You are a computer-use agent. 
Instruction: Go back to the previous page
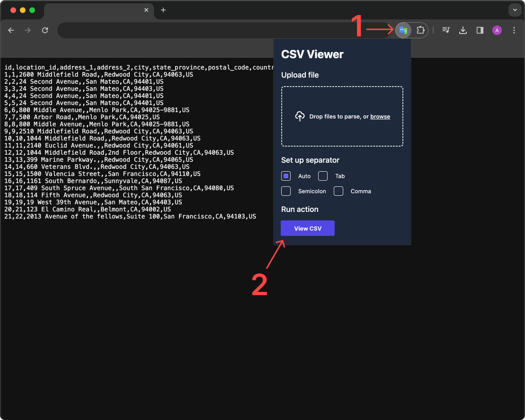point(11,30)
